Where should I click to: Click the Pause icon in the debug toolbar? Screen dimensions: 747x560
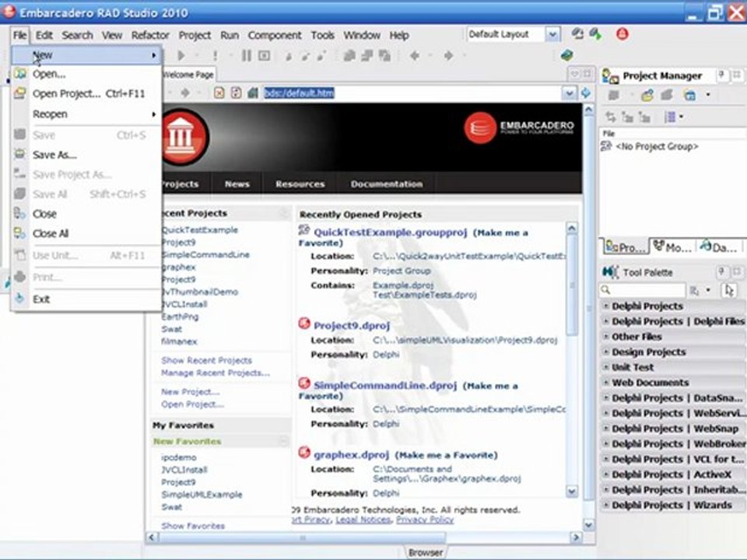click(247, 56)
